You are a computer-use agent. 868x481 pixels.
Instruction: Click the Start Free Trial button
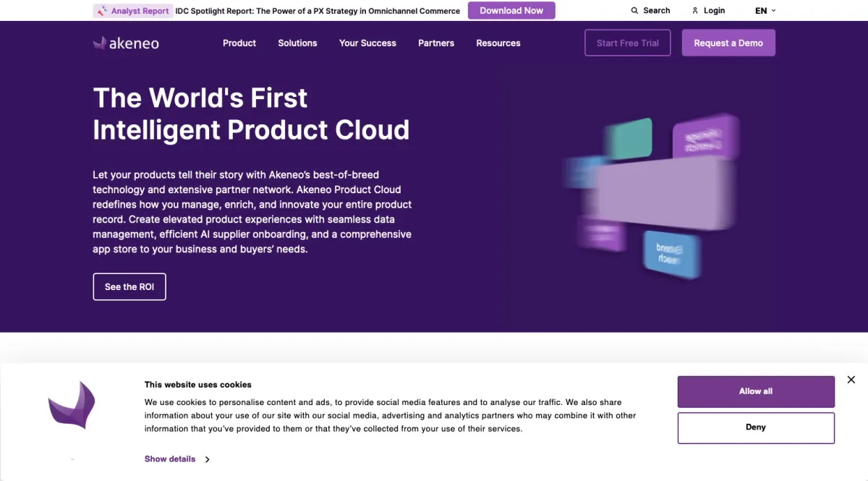click(x=627, y=43)
